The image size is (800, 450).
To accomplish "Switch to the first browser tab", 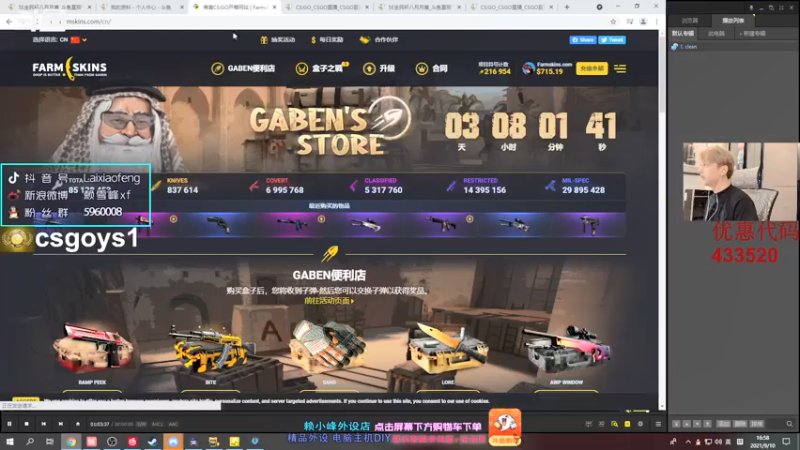I will click(x=49, y=7).
